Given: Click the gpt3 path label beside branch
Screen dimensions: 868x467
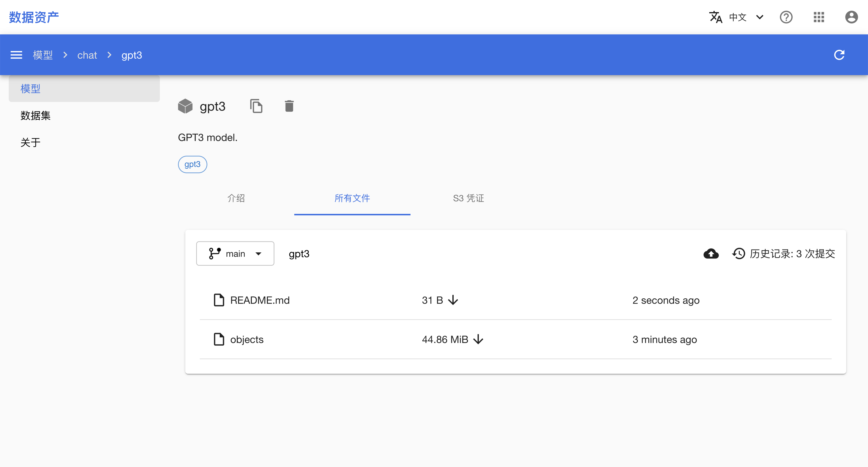Looking at the screenshot, I should coord(299,254).
